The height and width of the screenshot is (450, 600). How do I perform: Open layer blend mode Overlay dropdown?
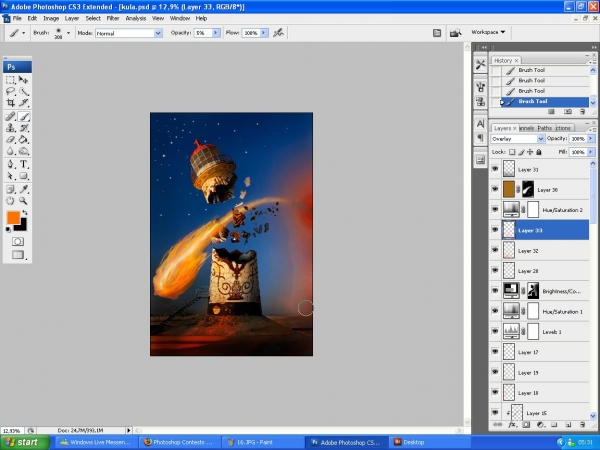[541, 139]
